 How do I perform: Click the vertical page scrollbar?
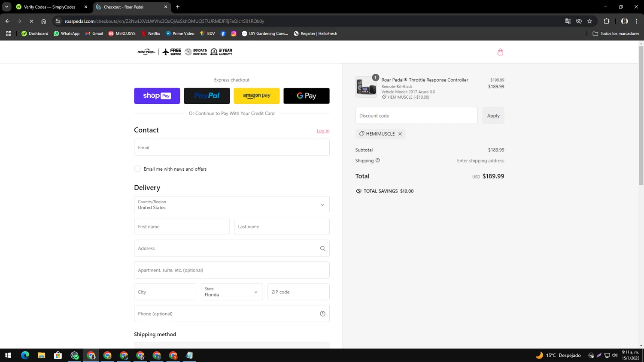(641, 116)
